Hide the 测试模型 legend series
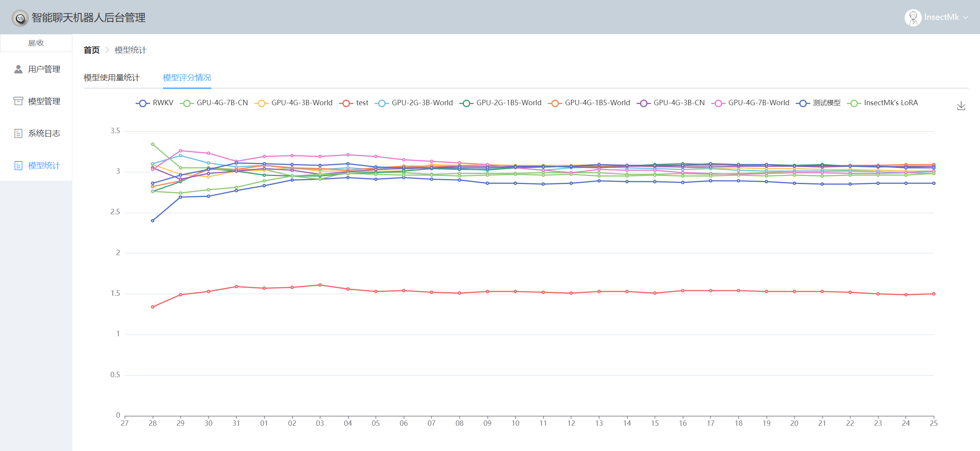Screen dimensions: 980x451 click(818, 103)
